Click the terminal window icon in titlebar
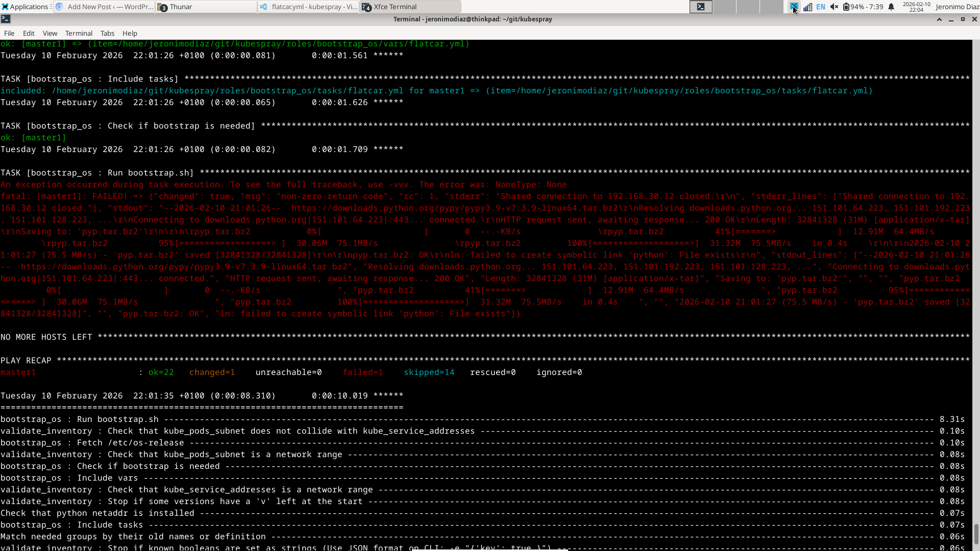Viewport: 980px width, 551px height. pyautogui.click(x=5, y=19)
